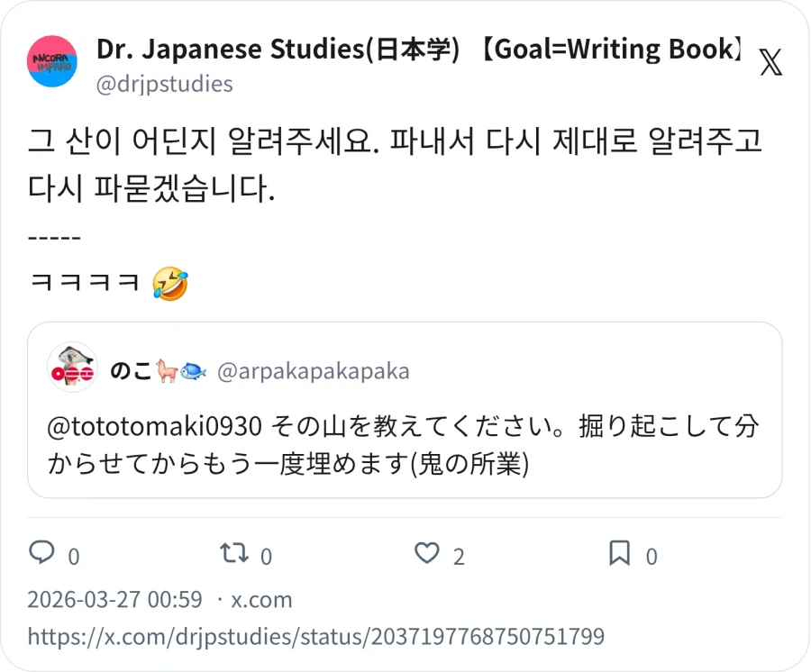811x672 pixels.
Task: Select the Korean main tweet text
Action: coord(395,166)
